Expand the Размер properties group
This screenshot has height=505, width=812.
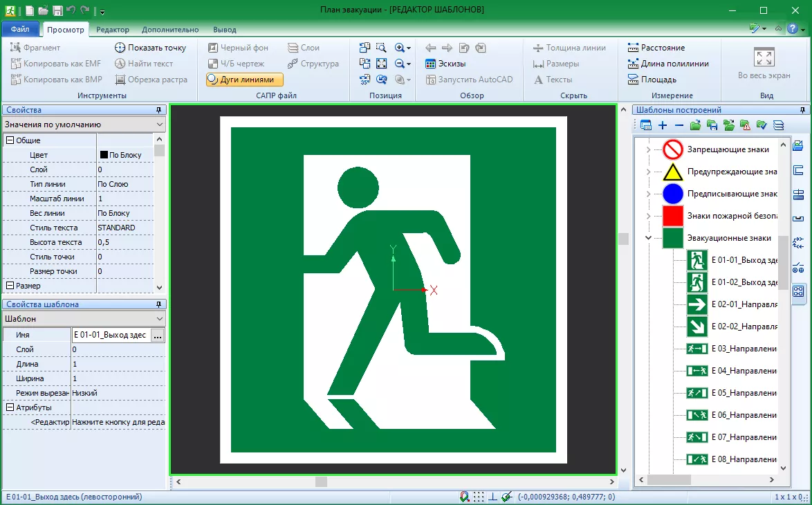click(10, 286)
